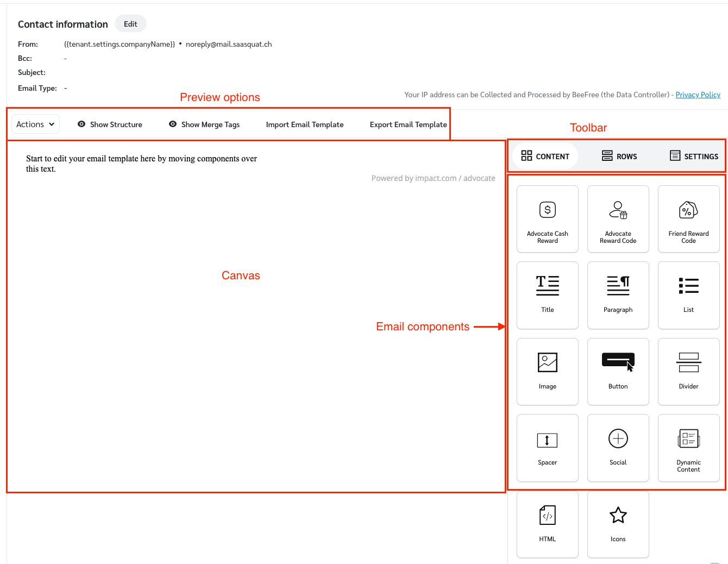This screenshot has width=728, height=564.
Task: Pick the Paragraph content block
Action: 618,295
